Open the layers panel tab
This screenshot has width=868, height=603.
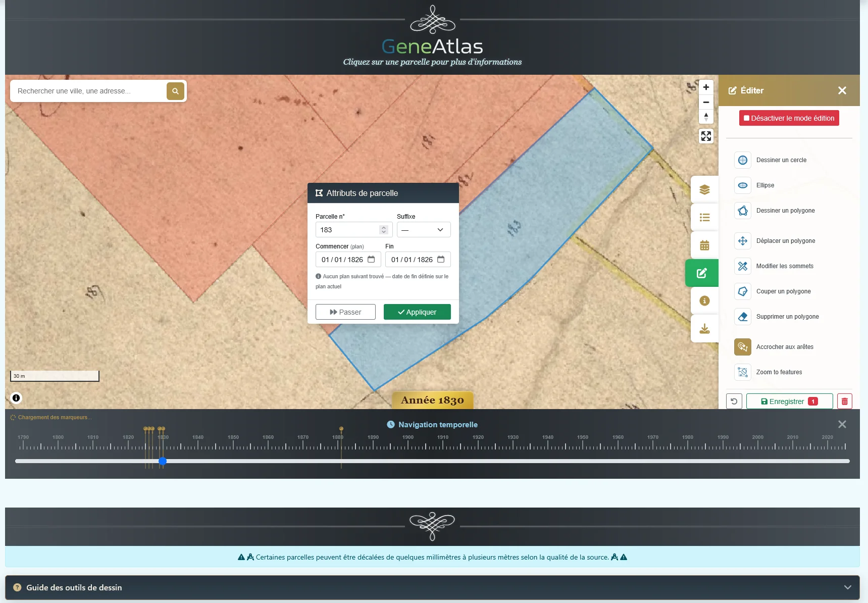coord(704,190)
